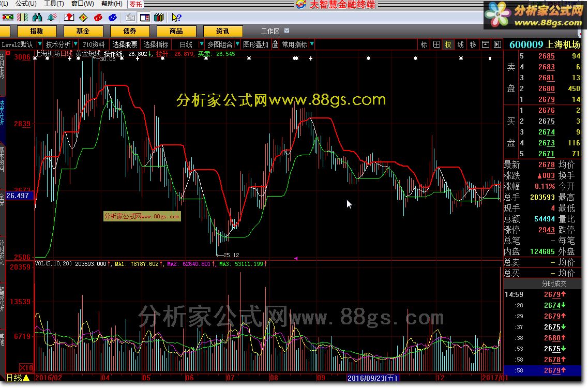This screenshot has height=388, width=588.
Task: Open the 帮助(H) menu
Action: 112,4
